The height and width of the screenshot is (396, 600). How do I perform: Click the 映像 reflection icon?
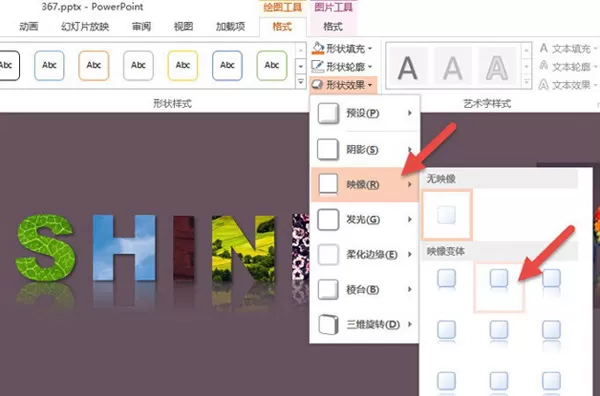pyautogui.click(x=328, y=184)
